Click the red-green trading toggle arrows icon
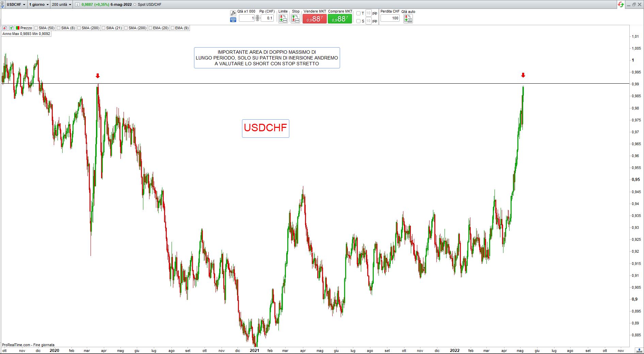 [621, 4]
